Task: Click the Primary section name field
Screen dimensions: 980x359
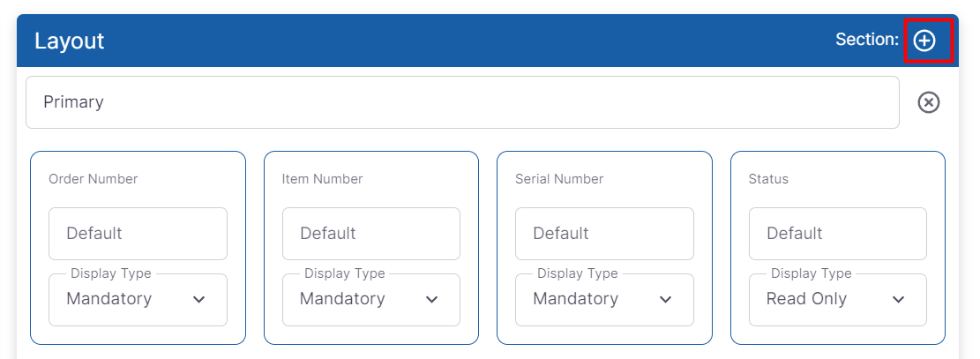Action: tap(462, 102)
